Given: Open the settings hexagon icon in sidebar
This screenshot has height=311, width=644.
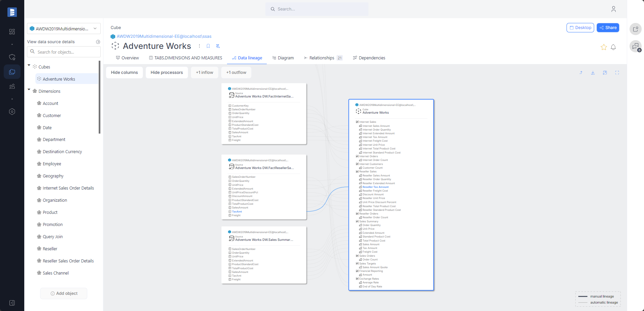Looking at the screenshot, I should coord(12,112).
